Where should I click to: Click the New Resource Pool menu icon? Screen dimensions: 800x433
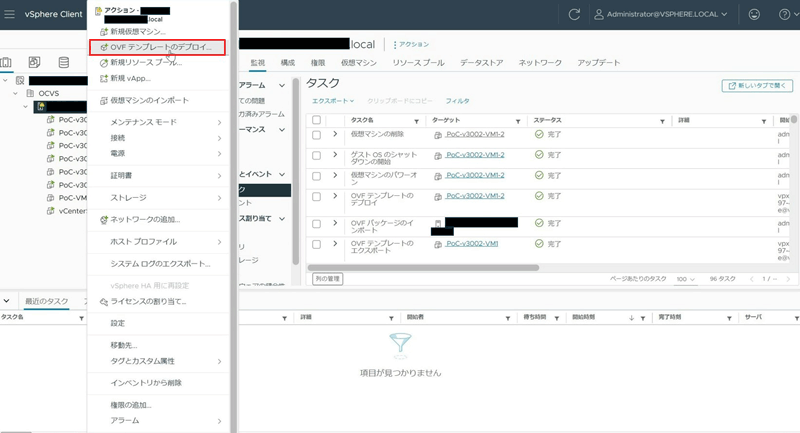[x=104, y=63]
